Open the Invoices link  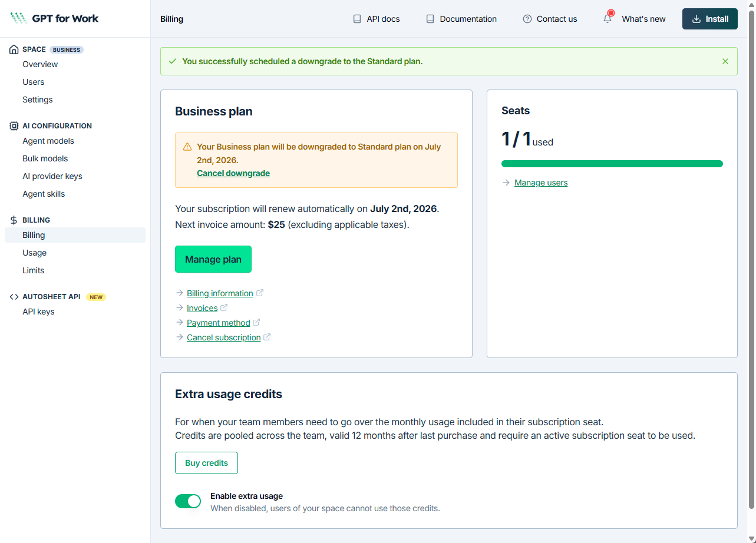(202, 308)
